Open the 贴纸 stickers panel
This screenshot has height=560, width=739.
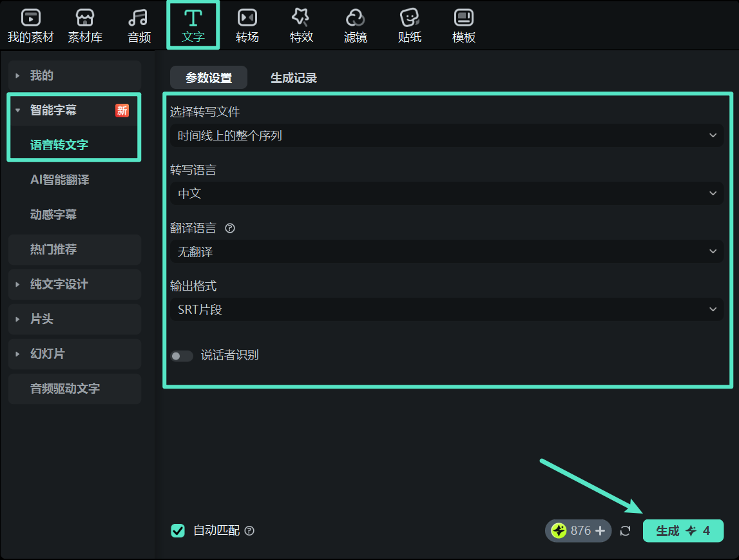tap(409, 26)
